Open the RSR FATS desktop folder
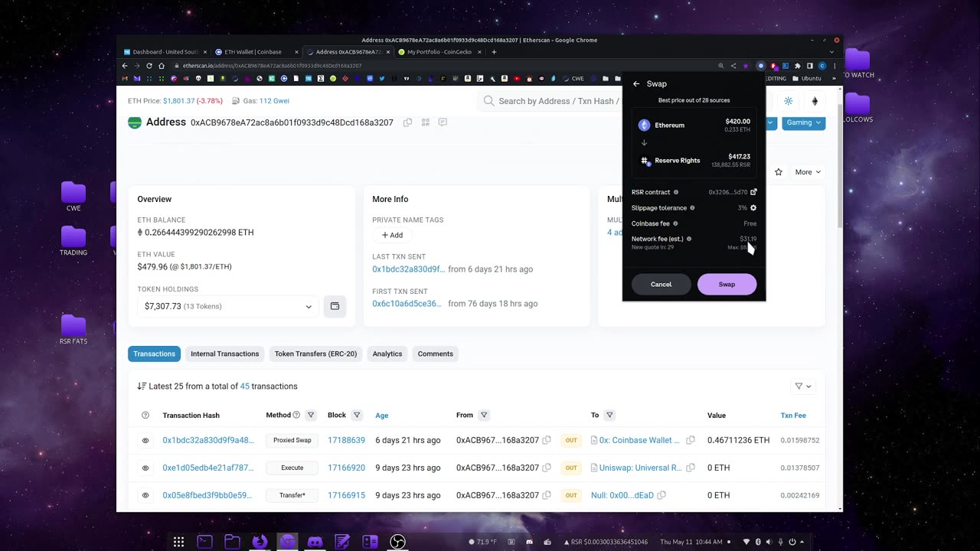The width and height of the screenshot is (980, 551). pyautogui.click(x=73, y=331)
